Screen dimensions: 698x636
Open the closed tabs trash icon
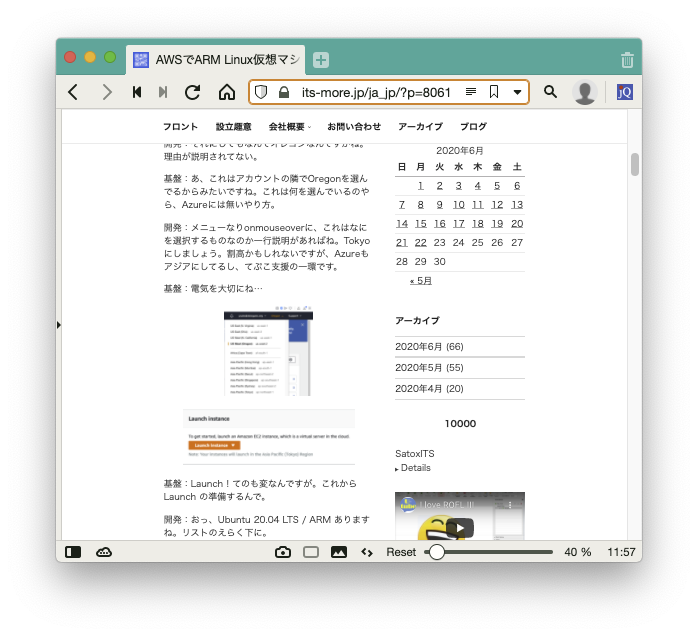click(627, 60)
